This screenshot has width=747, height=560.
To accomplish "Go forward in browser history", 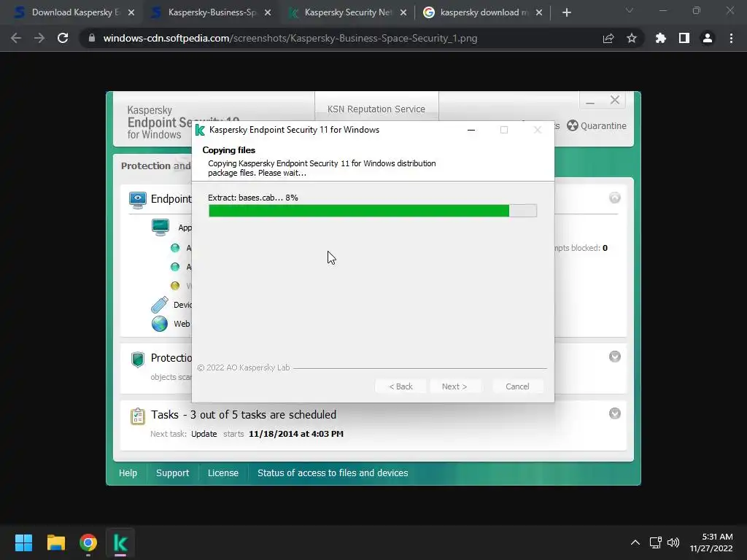I will point(39,38).
